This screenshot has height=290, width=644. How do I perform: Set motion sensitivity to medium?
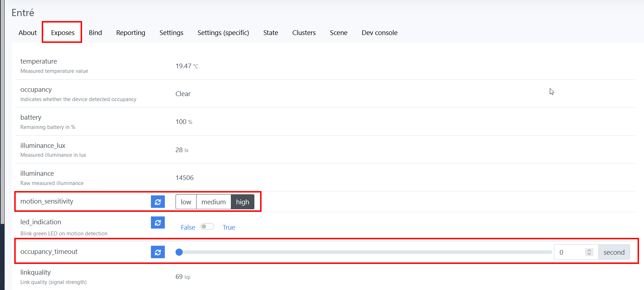pyautogui.click(x=213, y=202)
